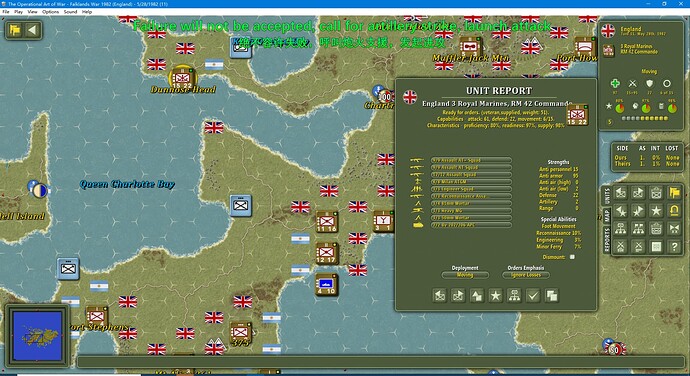Open the Options menu
Screen dimensions: 690x376
tap(51, 12)
